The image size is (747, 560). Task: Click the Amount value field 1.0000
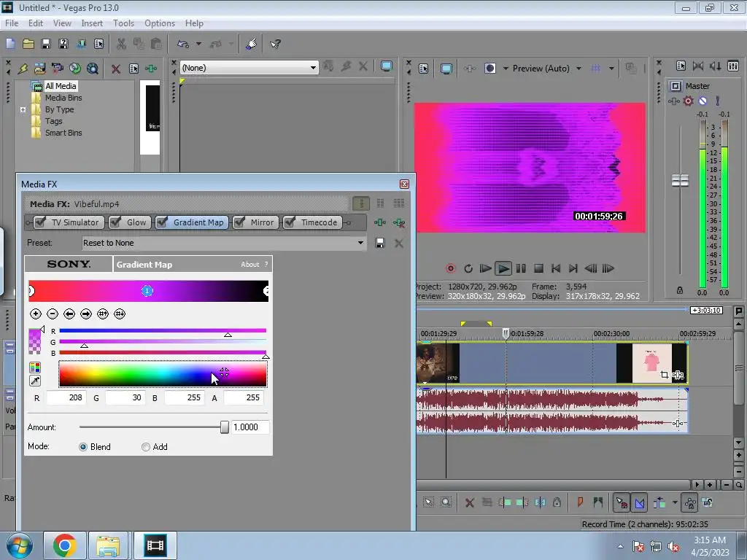pyautogui.click(x=250, y=427)
